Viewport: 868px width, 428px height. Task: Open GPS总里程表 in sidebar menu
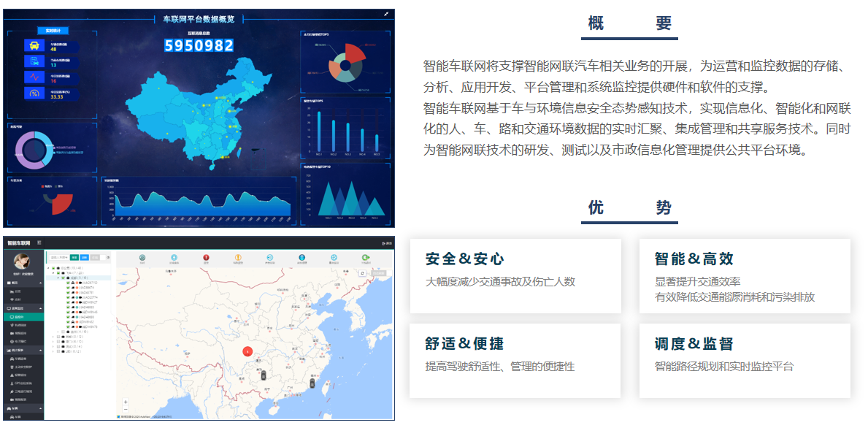pos(23,383)
